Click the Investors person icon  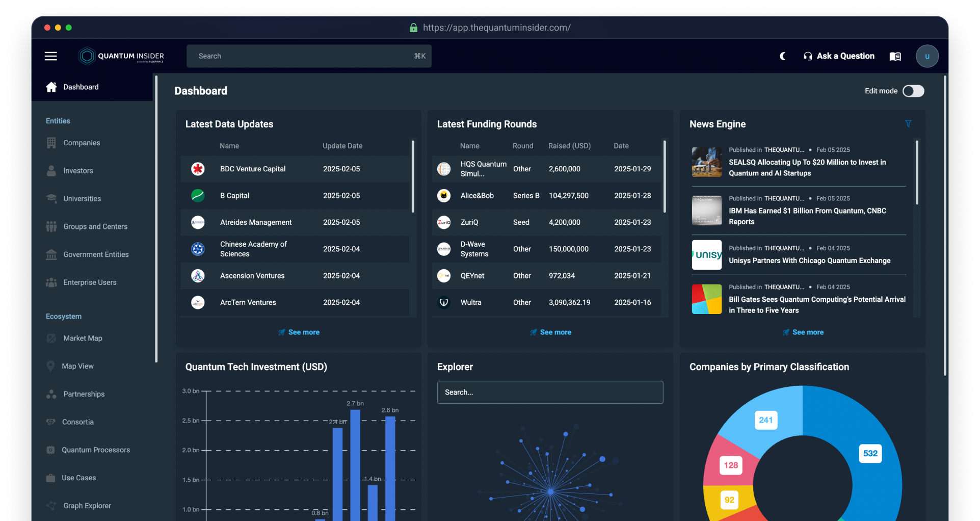pyautogui.click(x=51, y=171)
